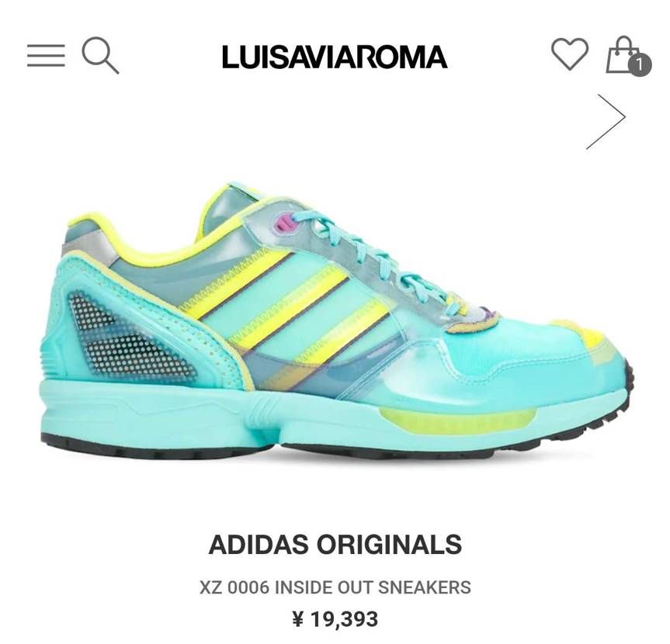Go to LUISAVIAROMA home logo

tap(335, 57)
